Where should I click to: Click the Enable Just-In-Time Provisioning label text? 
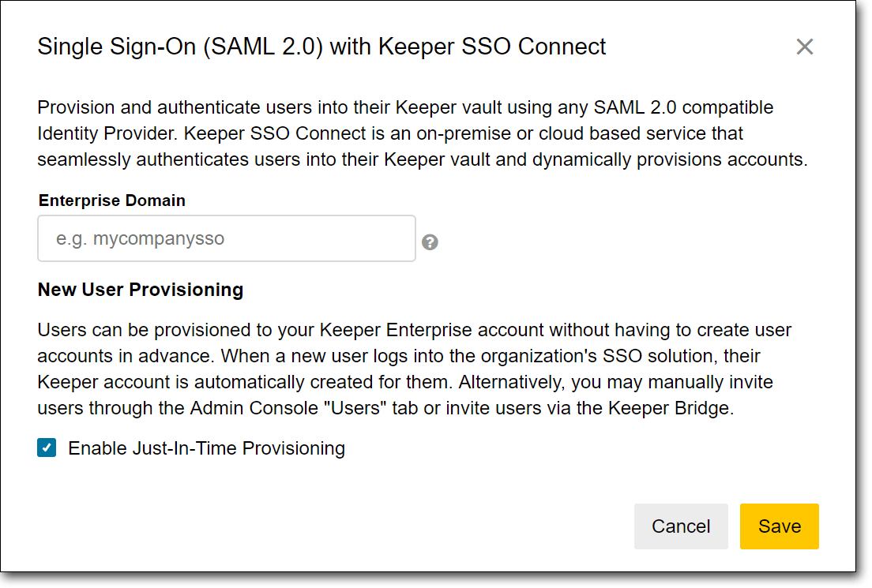point(206,448)
